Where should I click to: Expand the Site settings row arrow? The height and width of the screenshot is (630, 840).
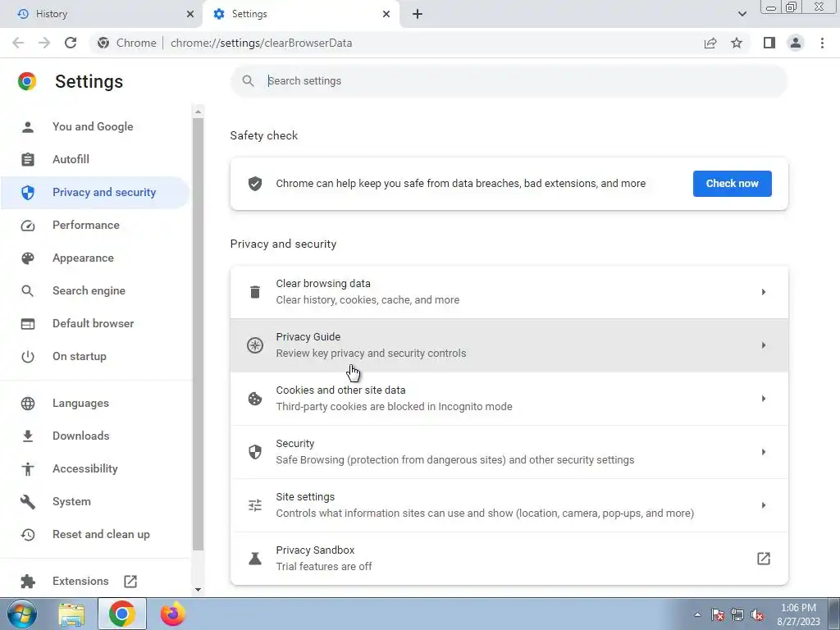point(764,505)
